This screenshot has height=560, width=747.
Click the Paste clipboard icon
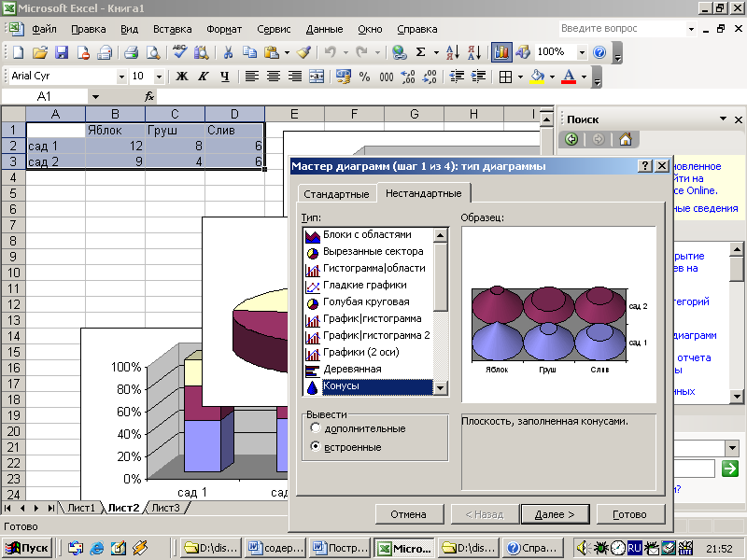pos(272,52)
